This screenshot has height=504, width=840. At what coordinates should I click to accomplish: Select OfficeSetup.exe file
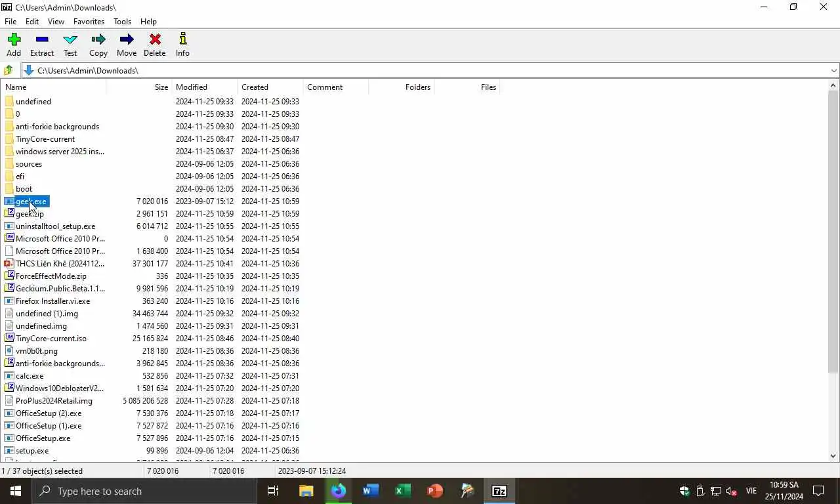pos(37,438)
